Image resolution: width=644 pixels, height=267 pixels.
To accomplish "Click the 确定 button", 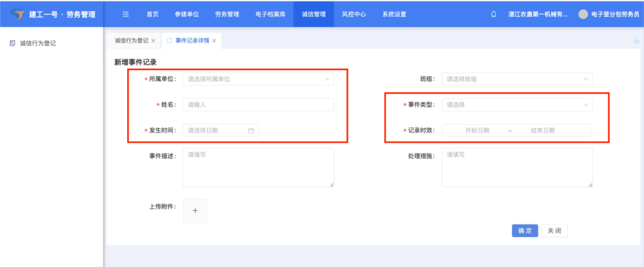I will (x=525, y=230).
